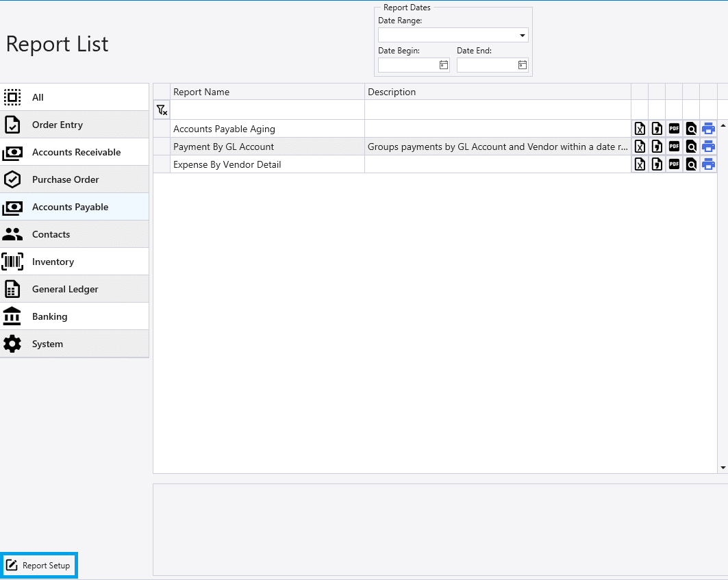Sort by the Report Name column header
Screen dimensions: 728x580
pyautogui.click(x=267, y=92)
